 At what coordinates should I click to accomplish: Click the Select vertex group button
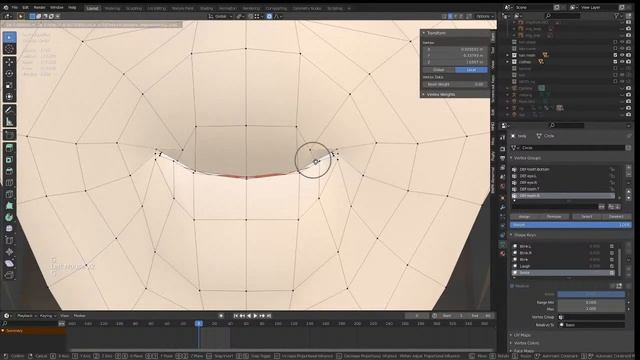tap(587, 217)
